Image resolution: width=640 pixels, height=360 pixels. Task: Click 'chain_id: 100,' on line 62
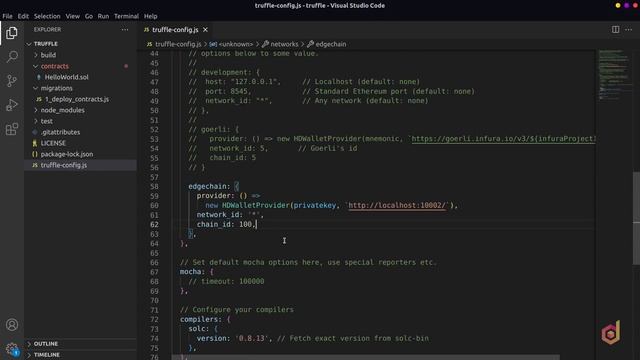226,224
